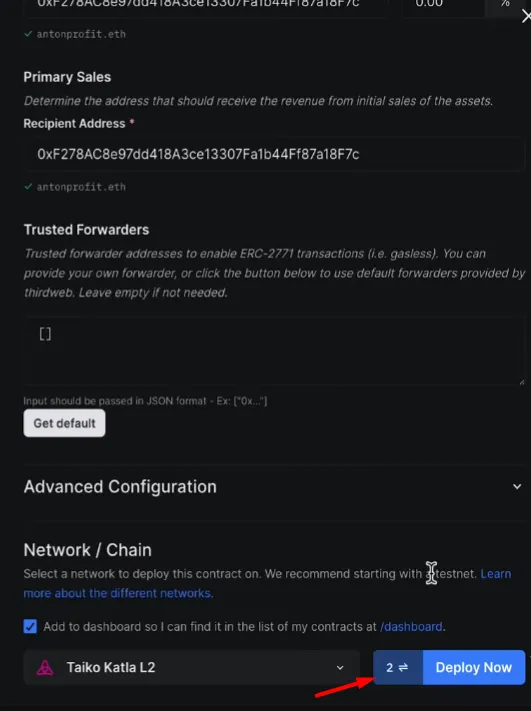Click the Get default button
531x711 pixels.
(x=64, y=423)
